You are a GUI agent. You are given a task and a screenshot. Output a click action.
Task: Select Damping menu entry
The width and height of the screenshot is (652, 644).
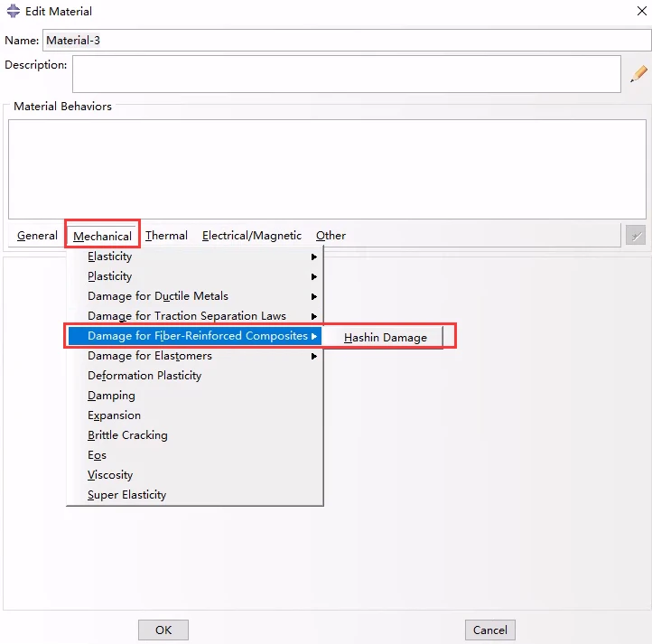(195, 396)
